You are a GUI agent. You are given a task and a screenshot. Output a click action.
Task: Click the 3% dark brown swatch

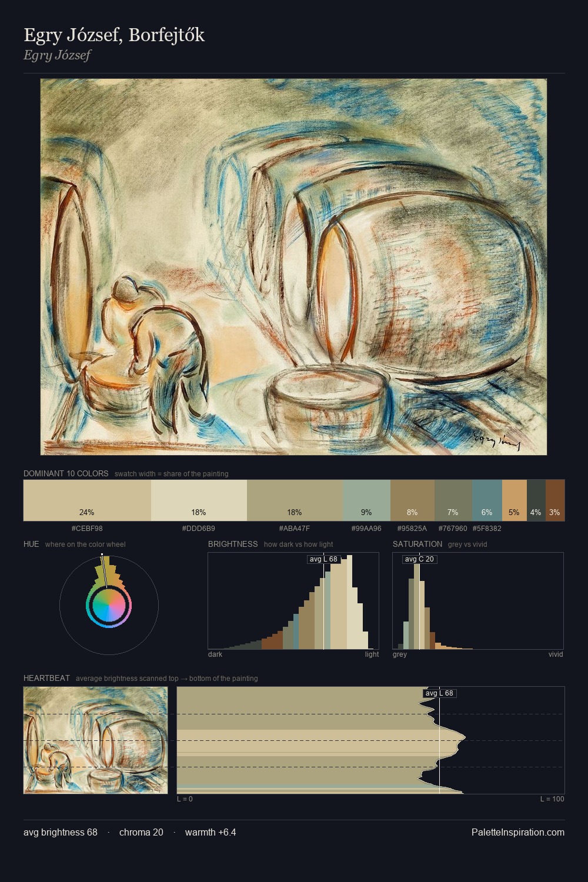click(x=555, y=500)
